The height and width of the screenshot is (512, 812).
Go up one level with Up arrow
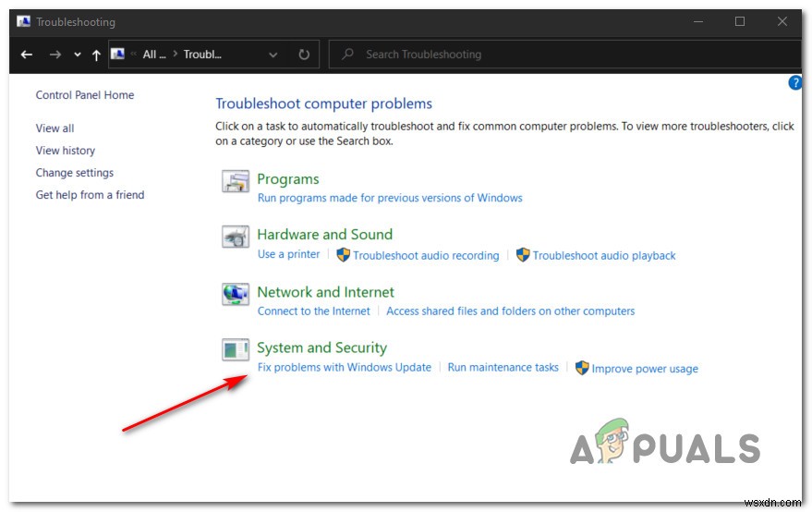[96, 55]
